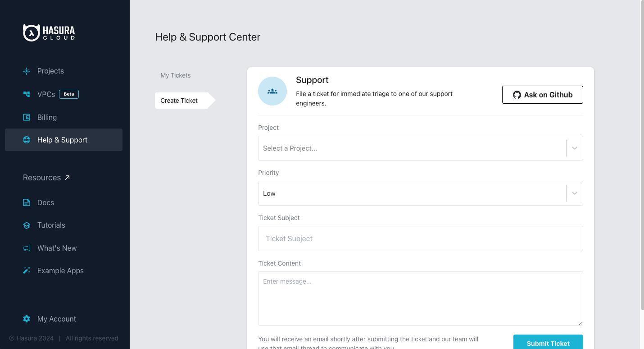The width and height of the screenshot is (644, 349).
Task: Click the Example Apps wand icon
Action: [26, 271]
